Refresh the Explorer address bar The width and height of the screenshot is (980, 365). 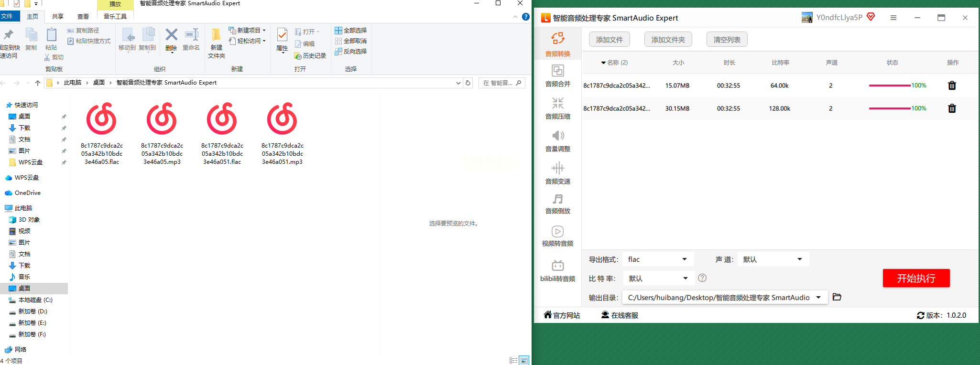[468, 83]
